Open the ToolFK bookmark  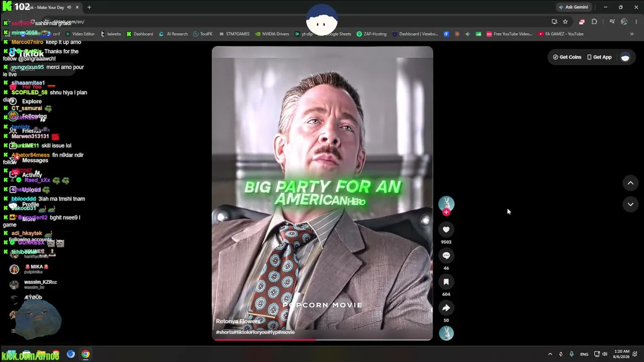pyautogui.click(x=203, y=34)
